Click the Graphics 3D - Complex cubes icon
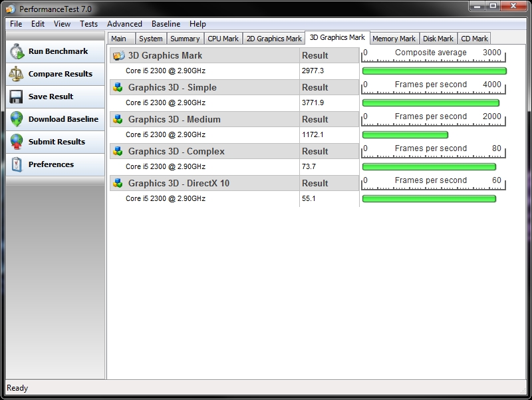 pyautogui.click(x=118, y=151)
